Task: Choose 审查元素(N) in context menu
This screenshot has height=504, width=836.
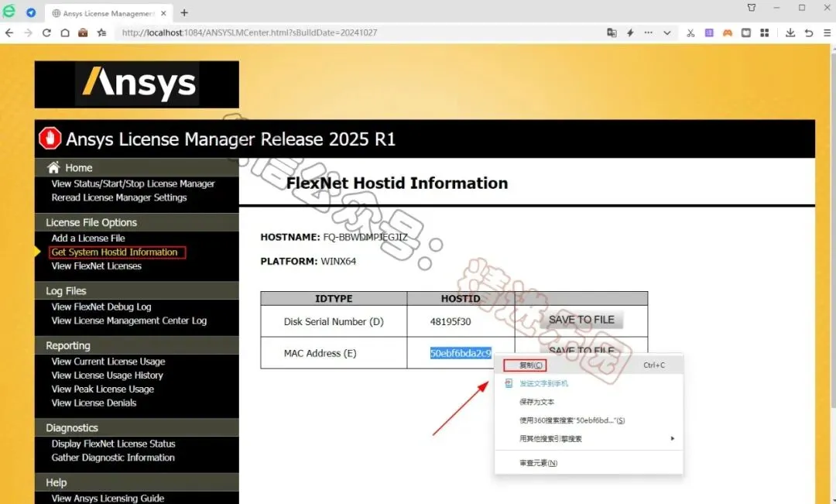Action: point(539,463)
